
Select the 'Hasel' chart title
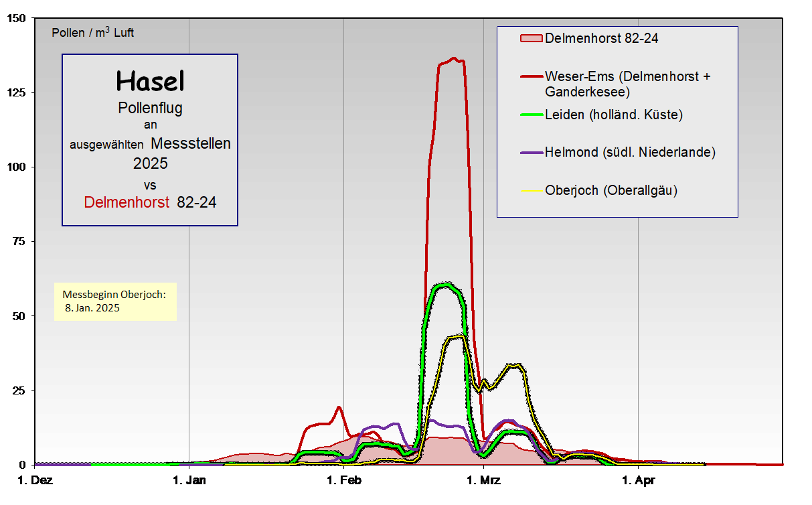click(x=150, y=81)
